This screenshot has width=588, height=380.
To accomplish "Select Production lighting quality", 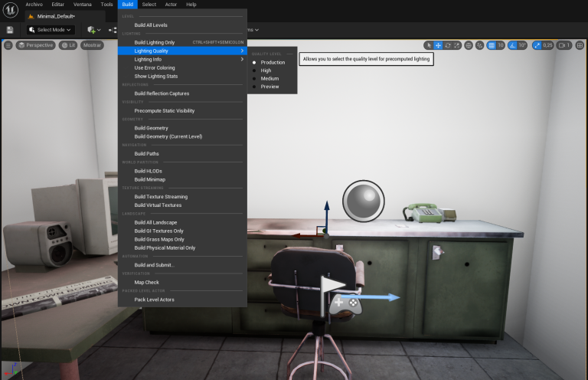I will click(x=273, y=62).
